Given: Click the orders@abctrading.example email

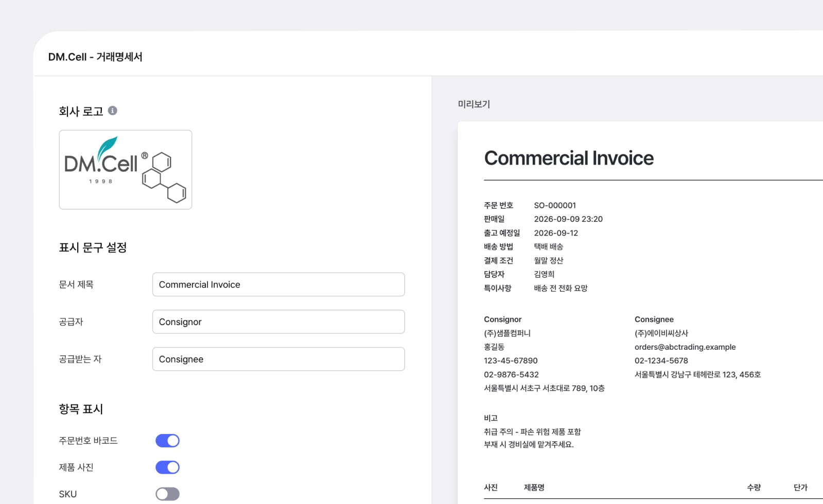Looking at the screenshot, I should click(x=685, y=347).
